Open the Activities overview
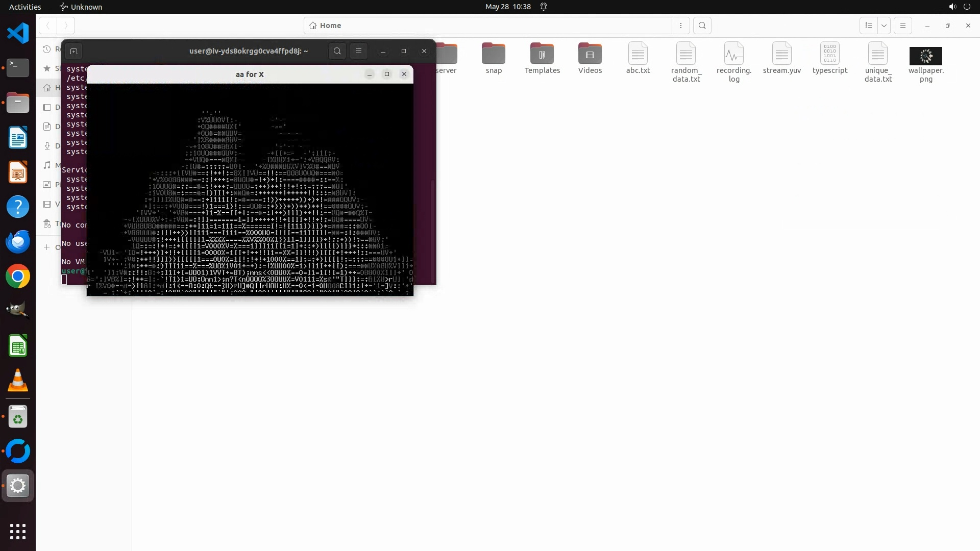The width and height of the screenshot is (980, 551). 25,7
